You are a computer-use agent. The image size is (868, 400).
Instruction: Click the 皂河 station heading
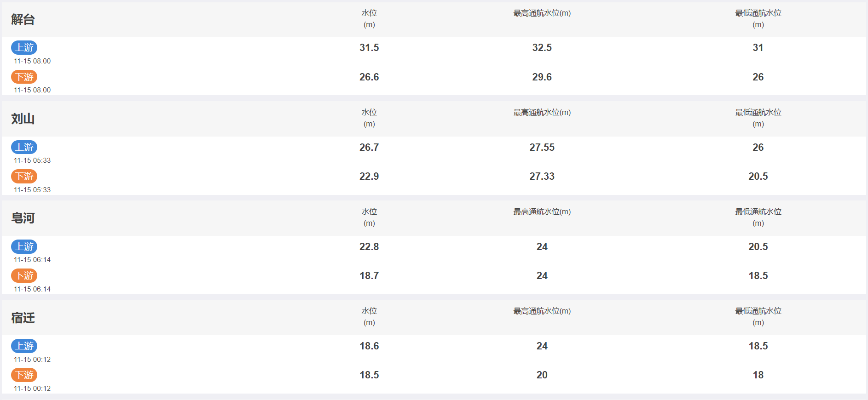23,218
